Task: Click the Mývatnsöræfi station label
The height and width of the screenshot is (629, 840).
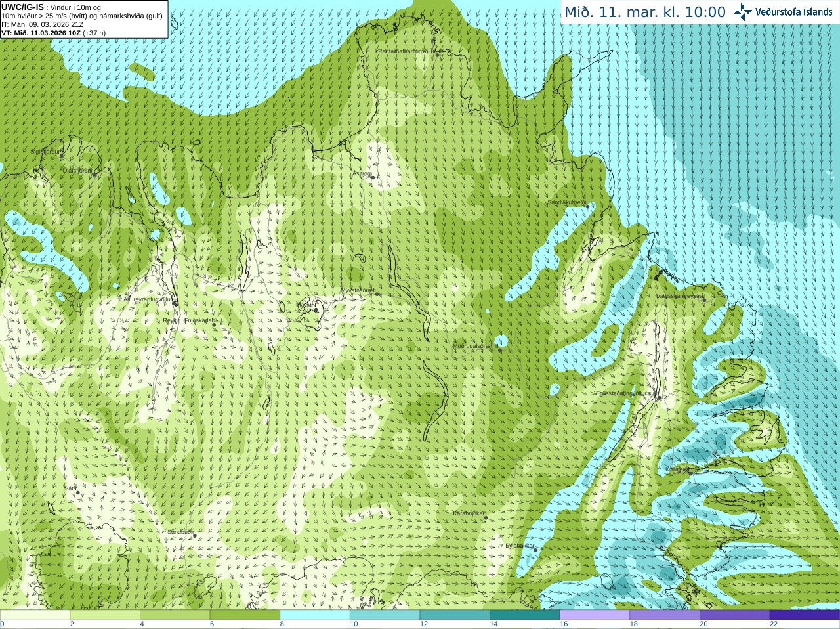Action: click(x=358, y=290)
